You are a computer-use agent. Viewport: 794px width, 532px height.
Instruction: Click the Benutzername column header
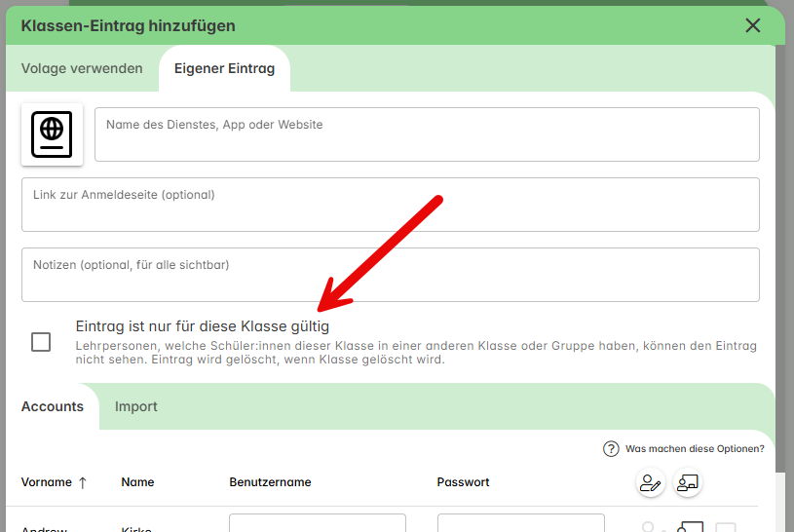pyautogui.click(x=270, y=482)
